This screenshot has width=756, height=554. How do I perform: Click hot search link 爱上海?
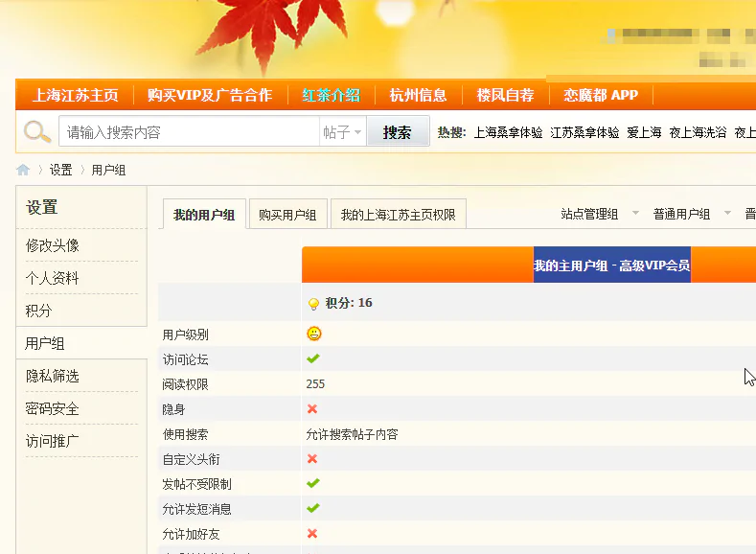(x=644, y=132)
